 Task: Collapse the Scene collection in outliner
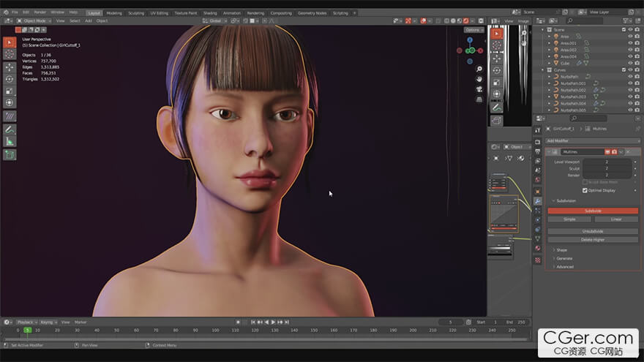coord(543,30)
